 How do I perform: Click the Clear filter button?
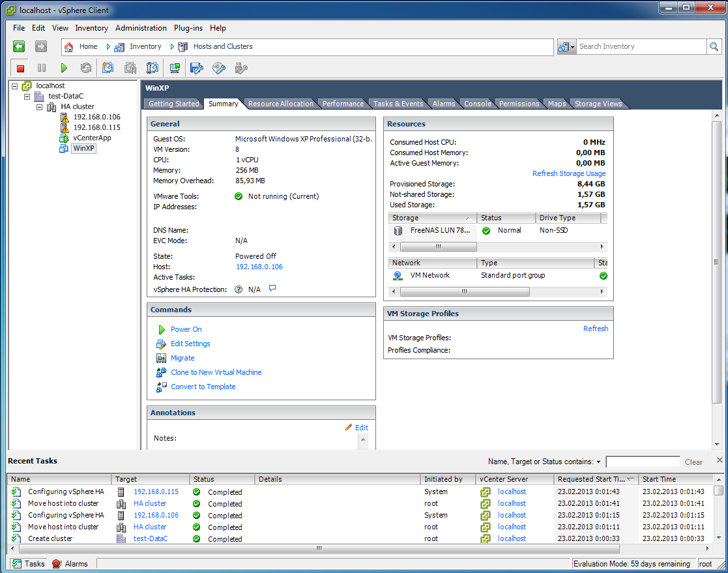coord(693,462)
